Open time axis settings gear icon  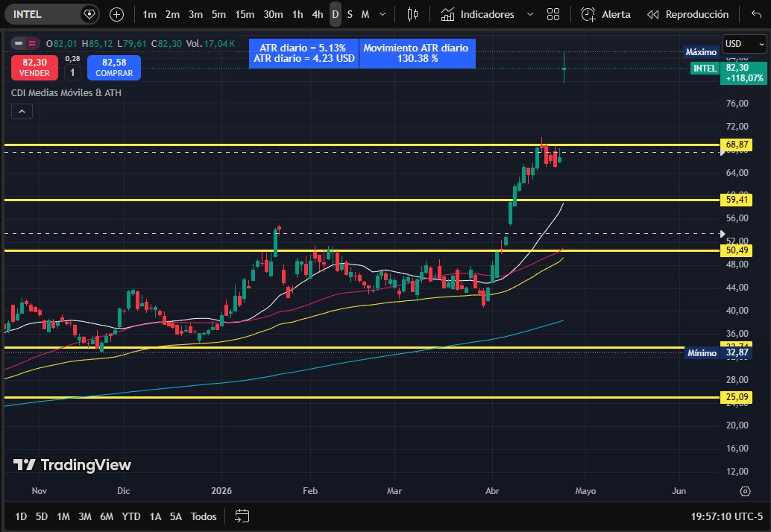pyautogui.click(x=745, y=491)
